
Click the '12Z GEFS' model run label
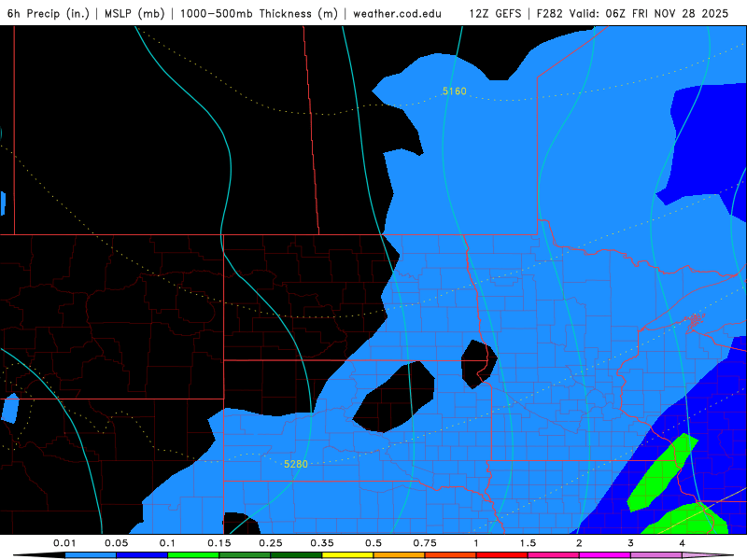point(495,13)
